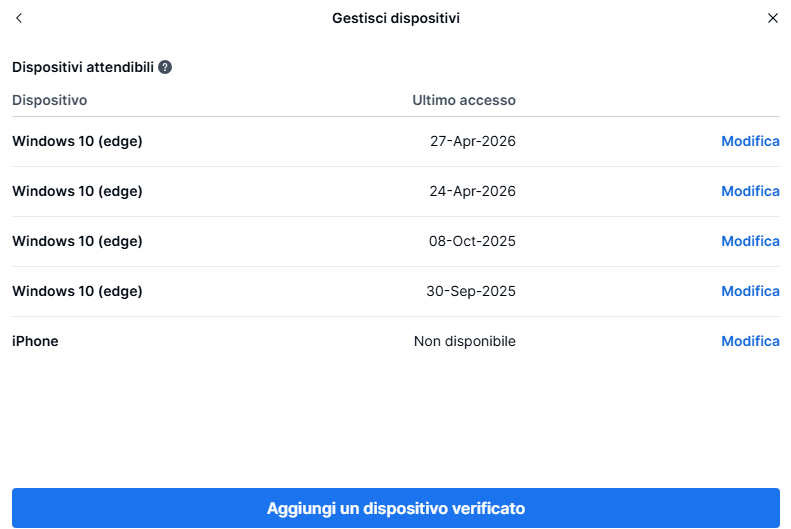This screenshot has width=791, height=529.
Task: Select the 08-Oct-2025 date entry
Action: click(x=473, y=241)
